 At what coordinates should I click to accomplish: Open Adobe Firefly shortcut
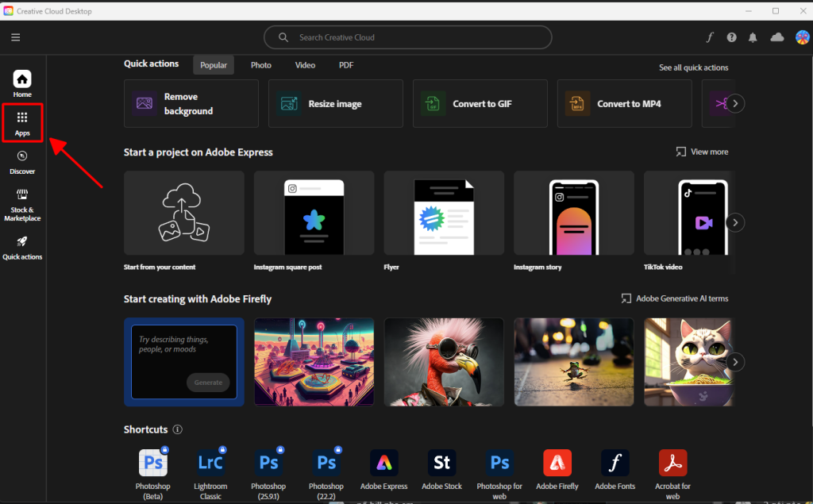[x=557, y=469]
